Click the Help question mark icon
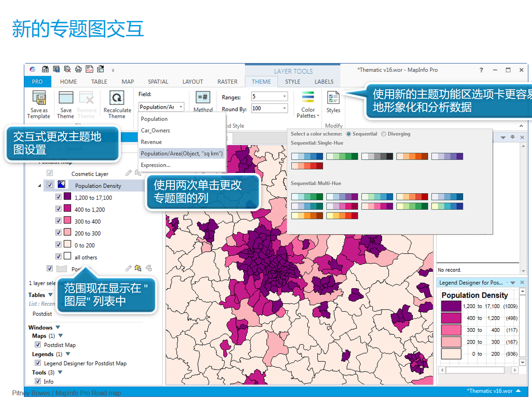 point(481,70)
